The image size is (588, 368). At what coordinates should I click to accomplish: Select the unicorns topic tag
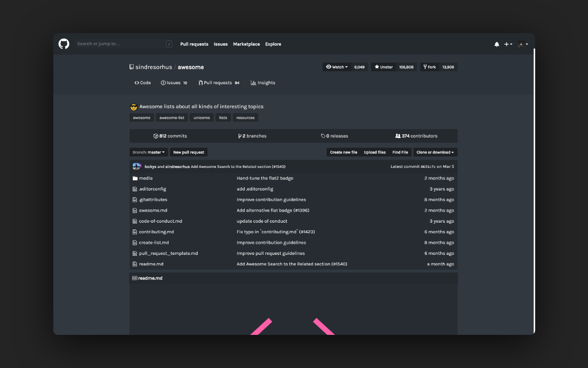202,118
